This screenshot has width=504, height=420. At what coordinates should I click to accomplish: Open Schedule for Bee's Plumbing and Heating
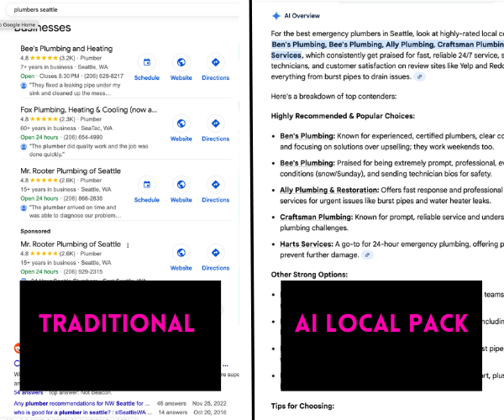click(x=146, y=66)
